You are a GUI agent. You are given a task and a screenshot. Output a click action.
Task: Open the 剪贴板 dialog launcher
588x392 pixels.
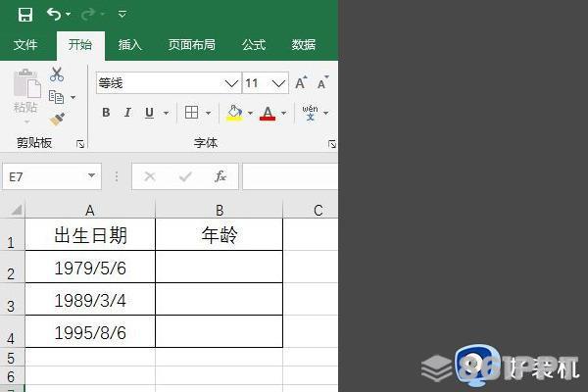point(80,144)
